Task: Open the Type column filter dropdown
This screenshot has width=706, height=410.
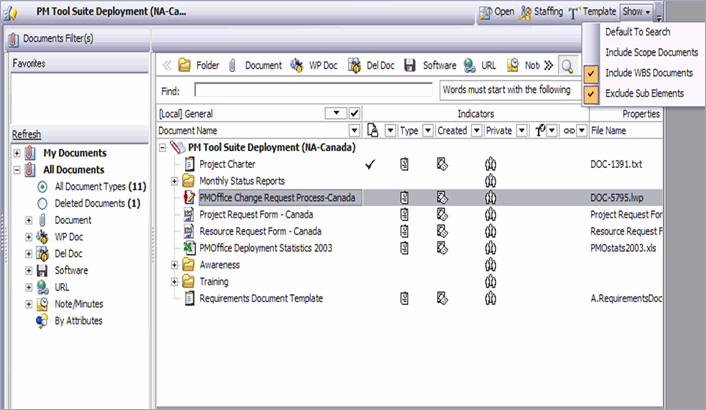Action: click(428, 131)
